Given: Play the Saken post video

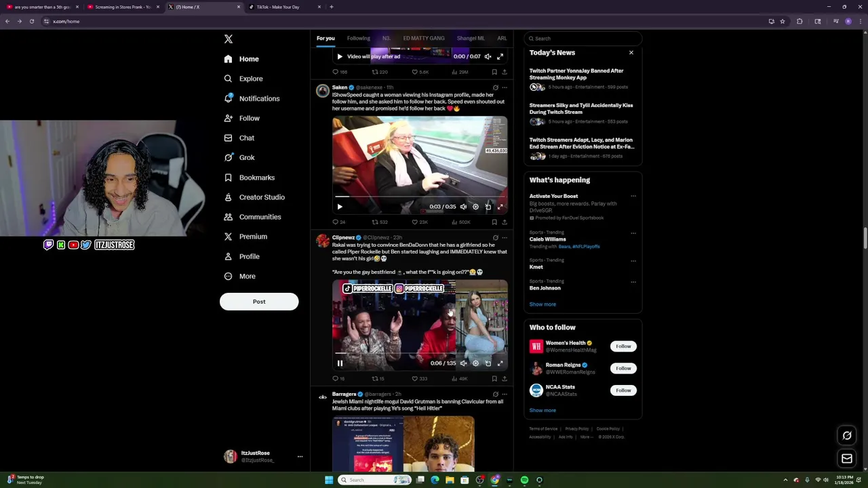Looking at the screenshot, I should (340, 207).
